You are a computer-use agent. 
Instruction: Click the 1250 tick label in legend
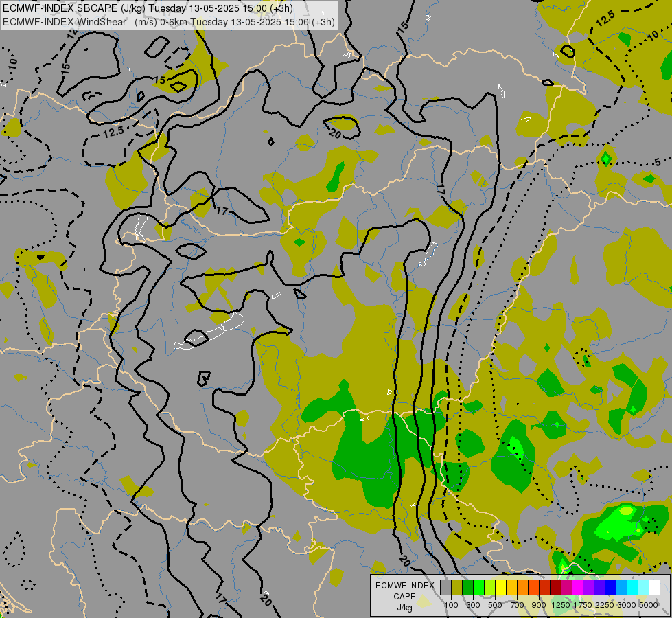561,605
